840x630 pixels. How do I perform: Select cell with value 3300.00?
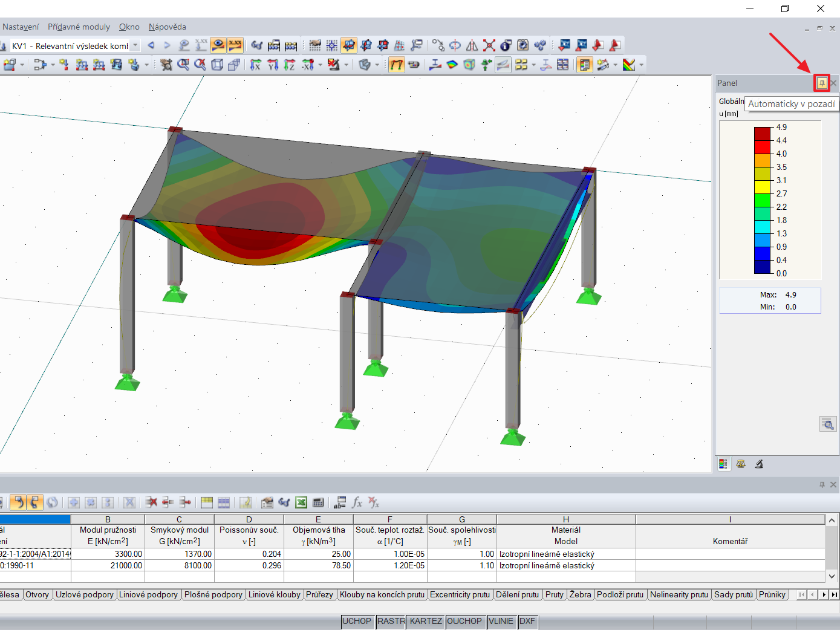tap(108, 554)
